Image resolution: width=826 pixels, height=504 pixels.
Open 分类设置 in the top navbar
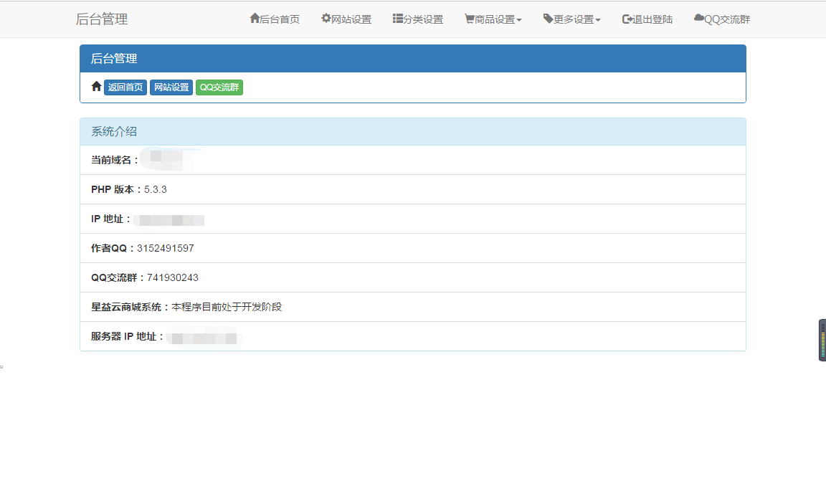(418, 19)
